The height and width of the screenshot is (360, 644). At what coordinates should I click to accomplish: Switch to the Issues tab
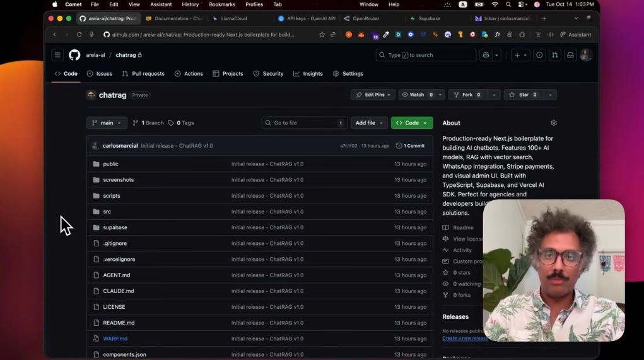[x=100, y=74]
